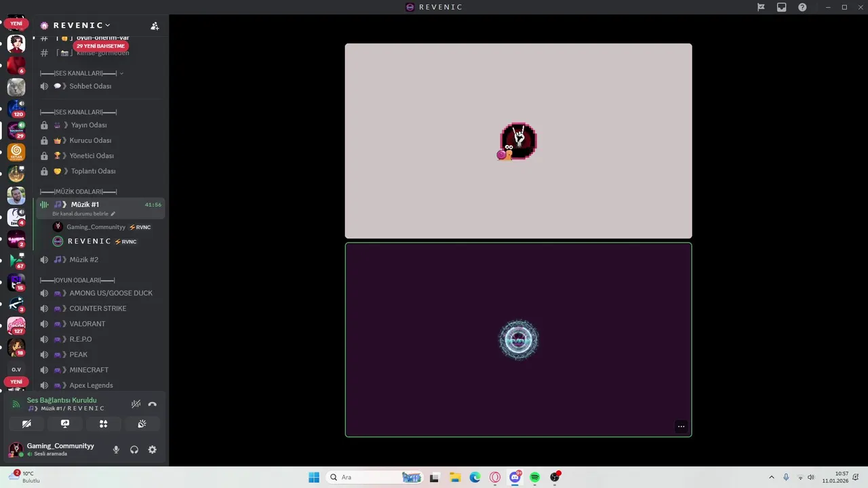Open the orange spiral server icon
This screenshot has width=868, height=488.
pyautogui.click(x=16, y=152)
